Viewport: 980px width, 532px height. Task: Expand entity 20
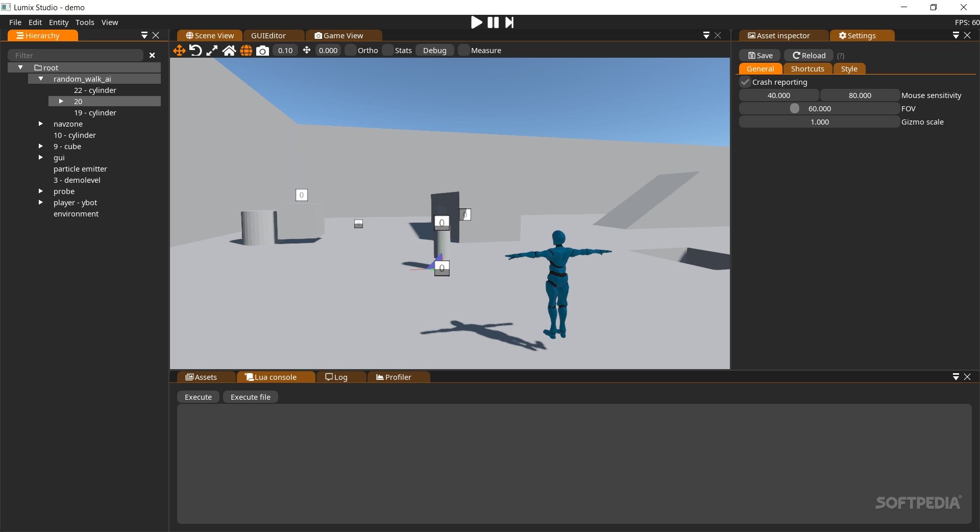(61, 101)
